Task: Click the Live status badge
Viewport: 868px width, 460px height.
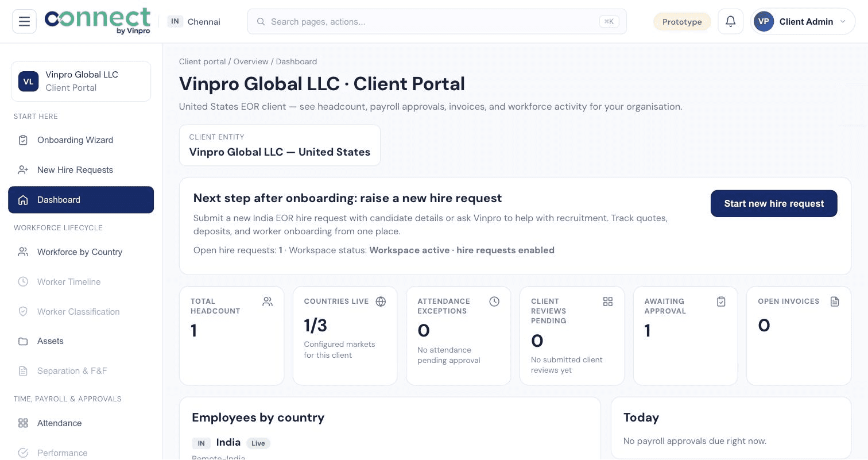Action: click(258, 443)
